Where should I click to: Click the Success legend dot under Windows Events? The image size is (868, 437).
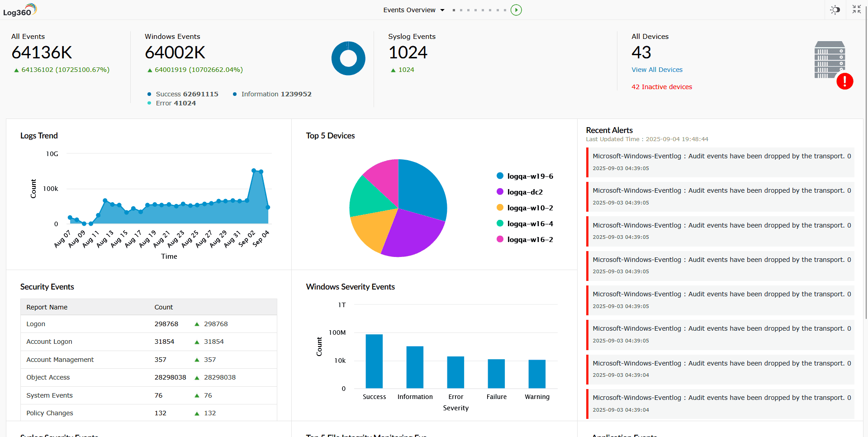[149, 94]
